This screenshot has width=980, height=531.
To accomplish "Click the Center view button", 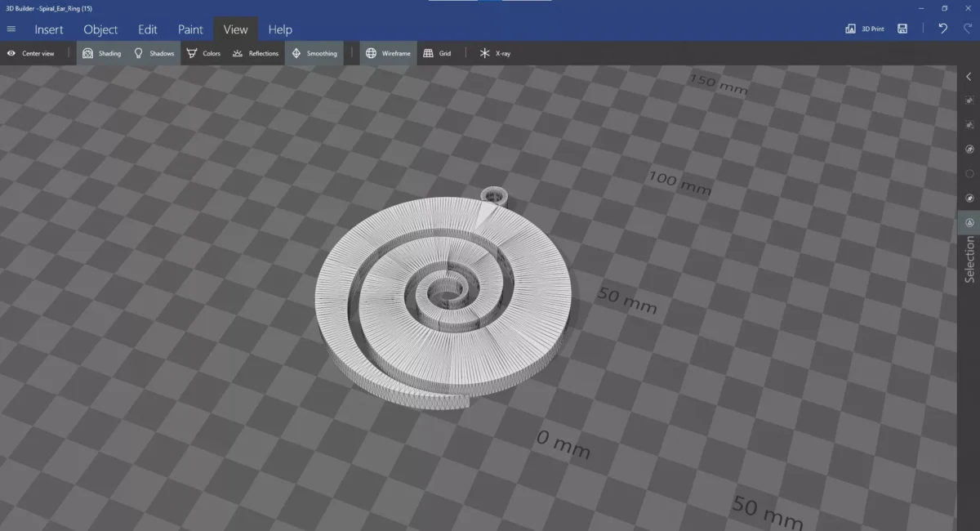I will click(30, 53).
